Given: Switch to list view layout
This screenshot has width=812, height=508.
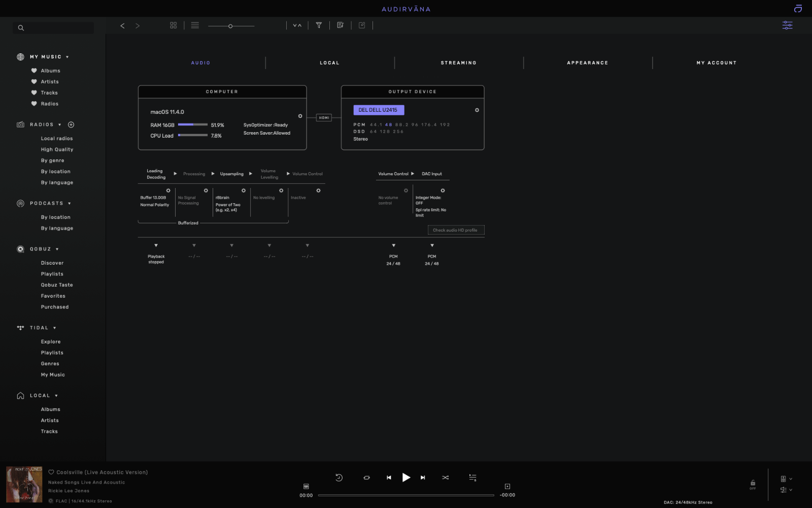Looking at the screenshot, I should 195,25.
